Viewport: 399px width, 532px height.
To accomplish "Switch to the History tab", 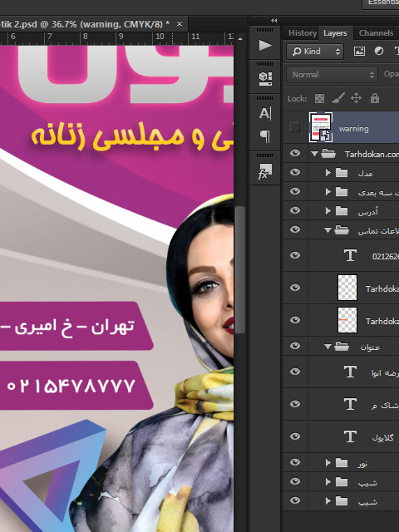I will pyautogui.click(x=303, y=33).
